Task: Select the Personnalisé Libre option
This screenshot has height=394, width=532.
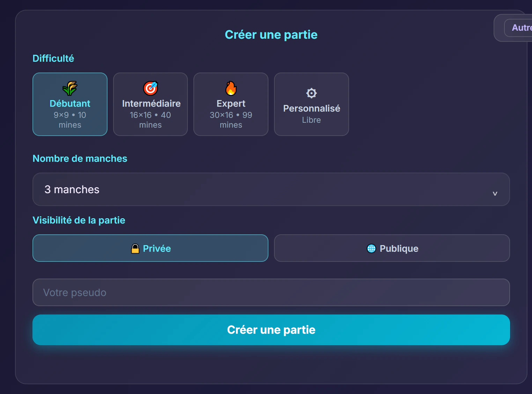Action: click(x=311, y=104)
